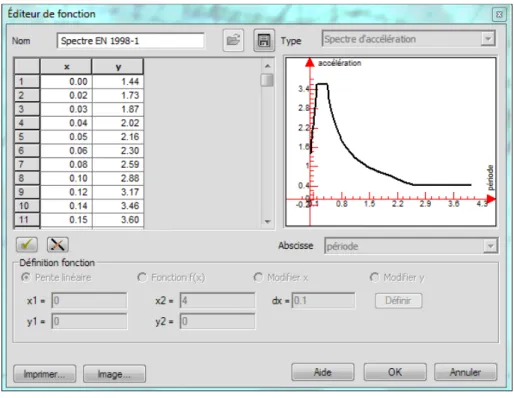
Task: Click the y1 input field
Action: (89, 321)
